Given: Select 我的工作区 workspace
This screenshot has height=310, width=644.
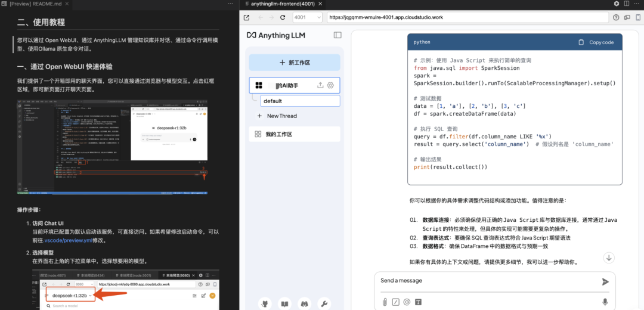Looking at the screenshot, I should tap(295, 134).
